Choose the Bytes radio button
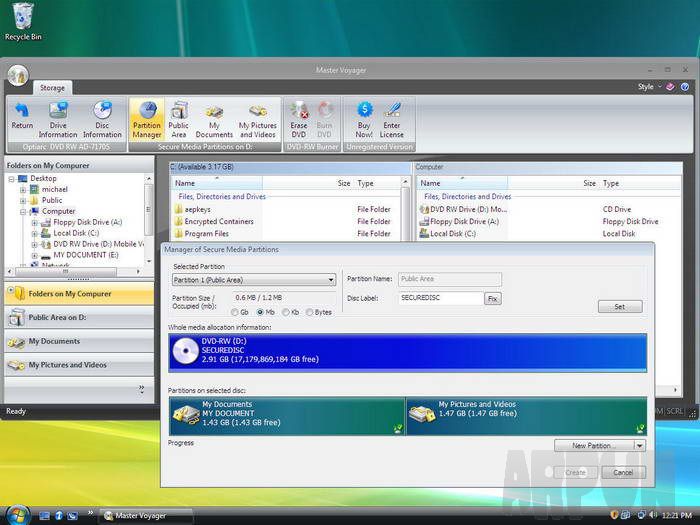Screen dimensions: 700x525 pyautogui.click(x=309, y=312)
